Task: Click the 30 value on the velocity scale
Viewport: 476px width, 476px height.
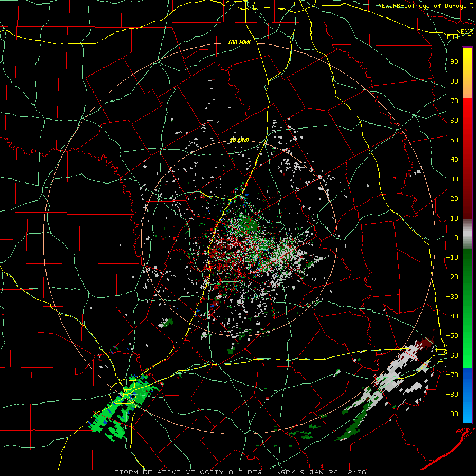Action: pyautogui.click(x=454, y=179)
